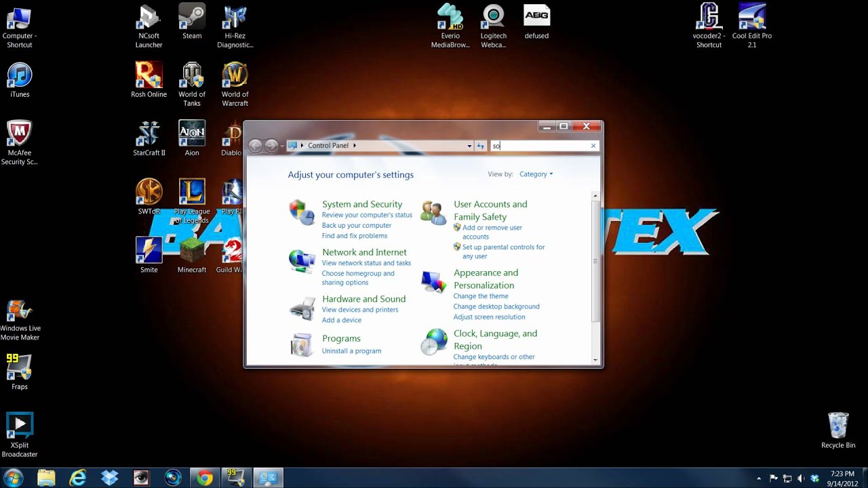This screenshot has height=488, width=868.
Task: Launch iTunes from the desktop
Action: (x=20, y=81)
